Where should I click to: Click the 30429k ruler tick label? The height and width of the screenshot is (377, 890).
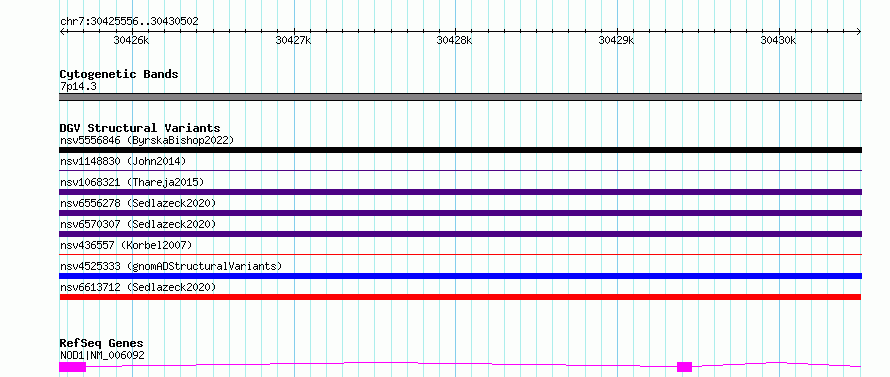[617, 40]
